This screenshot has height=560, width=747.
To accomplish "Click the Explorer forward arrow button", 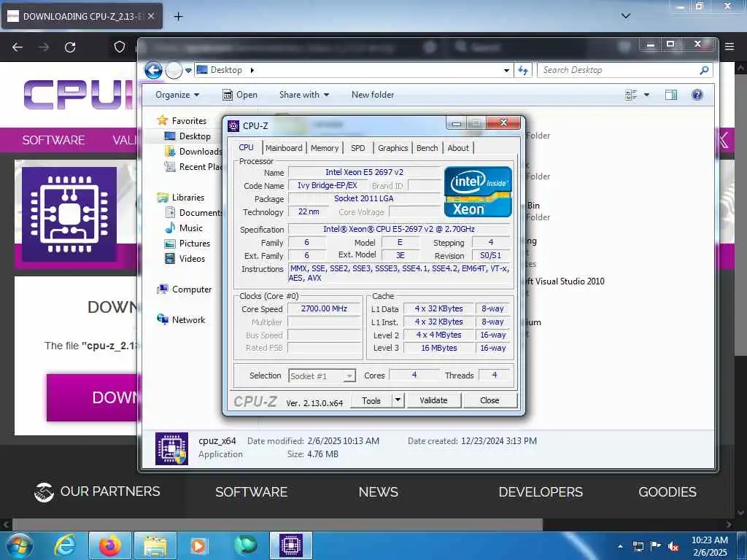I will (x=174, y=71).
